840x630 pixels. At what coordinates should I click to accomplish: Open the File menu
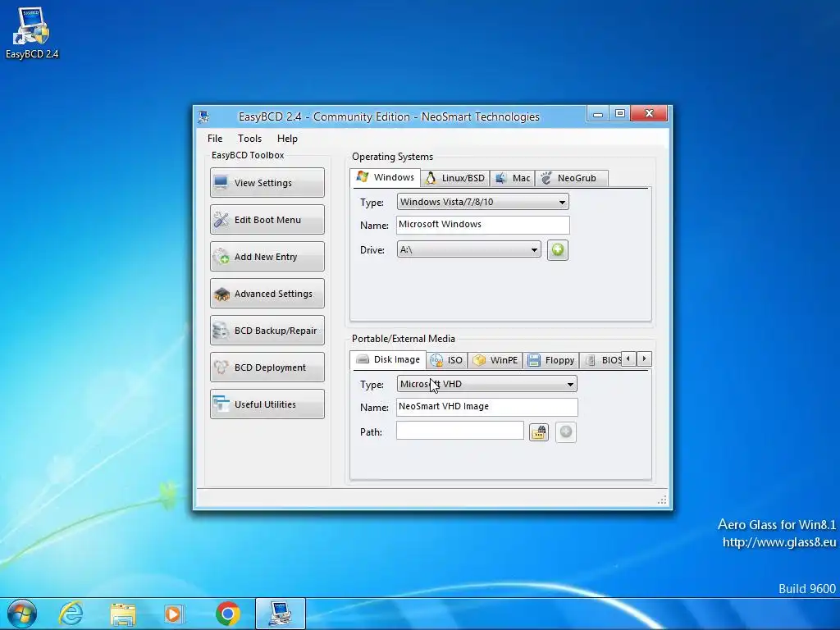coord(215,138)
